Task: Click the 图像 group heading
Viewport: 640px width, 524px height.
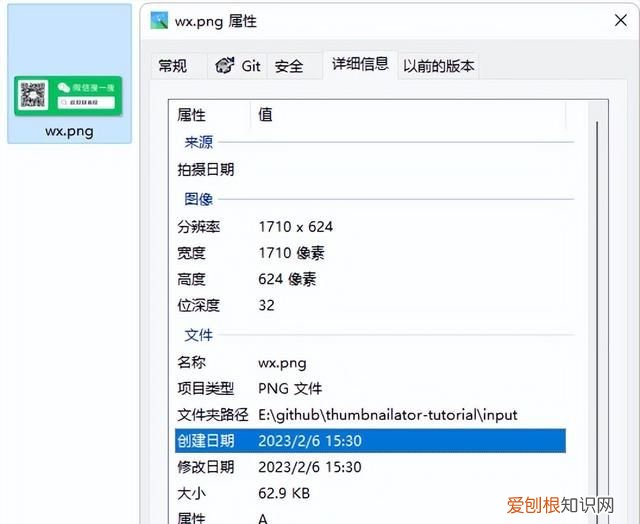Action: [199, 199]
